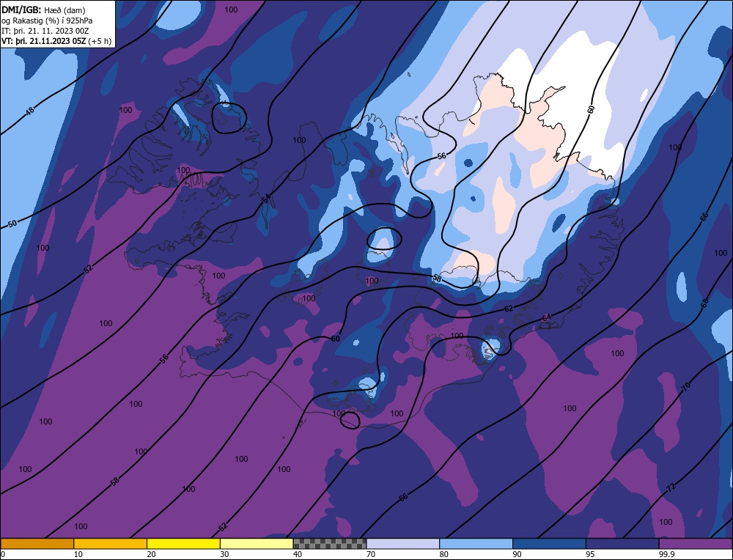Click the contour label '50'
The height and width of the screenshot is (560, 733).
(x=12, y=224)
